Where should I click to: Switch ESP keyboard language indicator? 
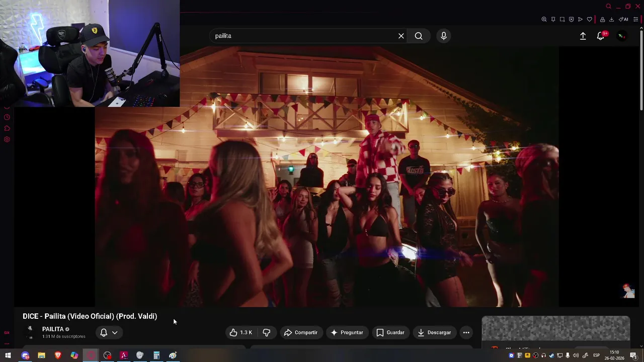pos(596,355)
